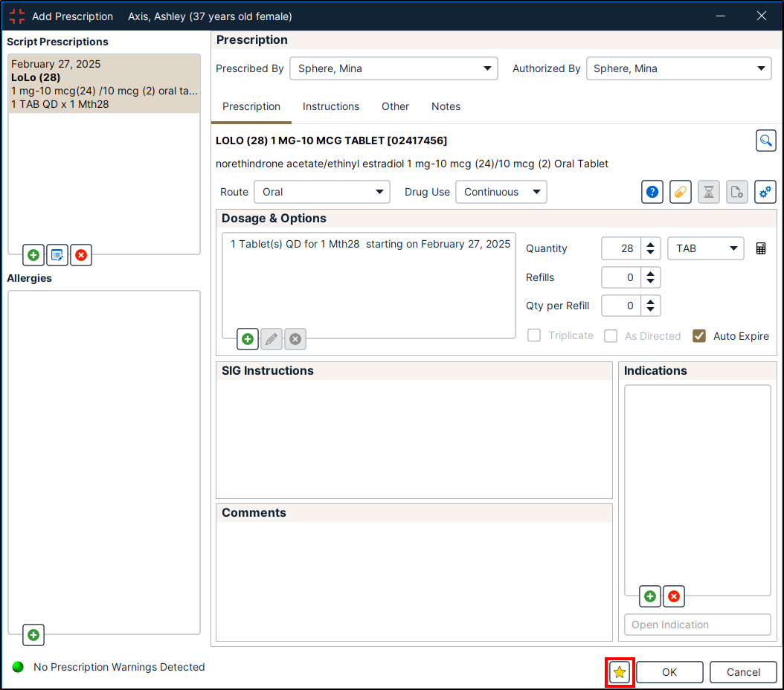Open the blue gears settings icon
The height and width of the screenshot is (690, 784).
[x=765, y=192]
